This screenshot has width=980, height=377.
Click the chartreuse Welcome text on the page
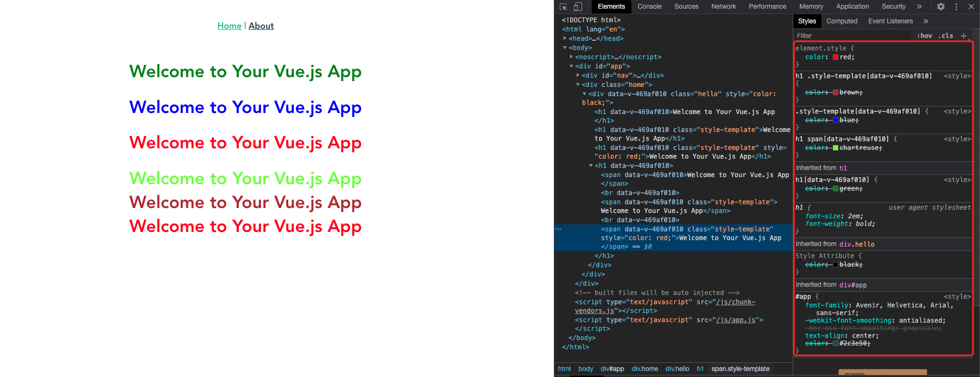[x=245, y=179]
